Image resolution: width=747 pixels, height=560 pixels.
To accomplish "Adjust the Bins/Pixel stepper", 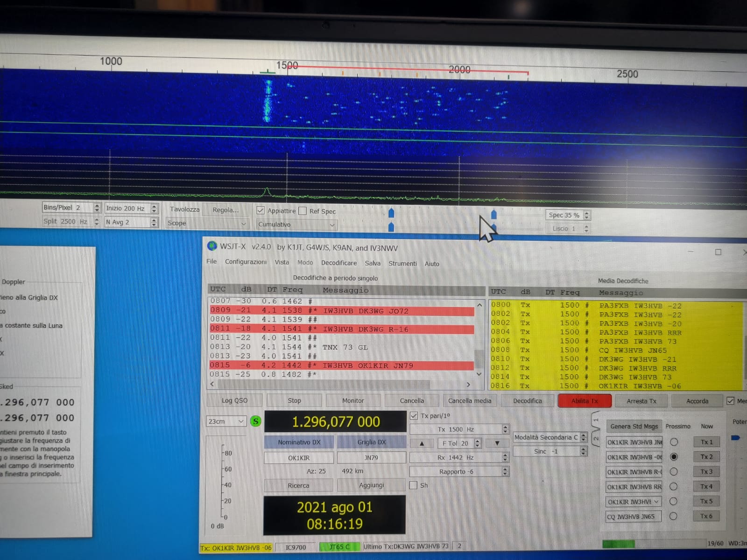I will point(97,208).
